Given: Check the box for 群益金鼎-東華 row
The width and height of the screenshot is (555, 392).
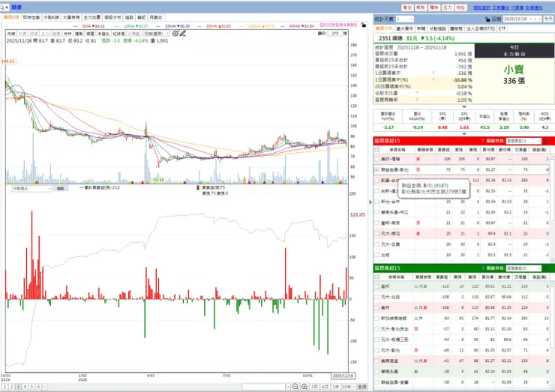Looking at the screenshot, I should 377,382.
